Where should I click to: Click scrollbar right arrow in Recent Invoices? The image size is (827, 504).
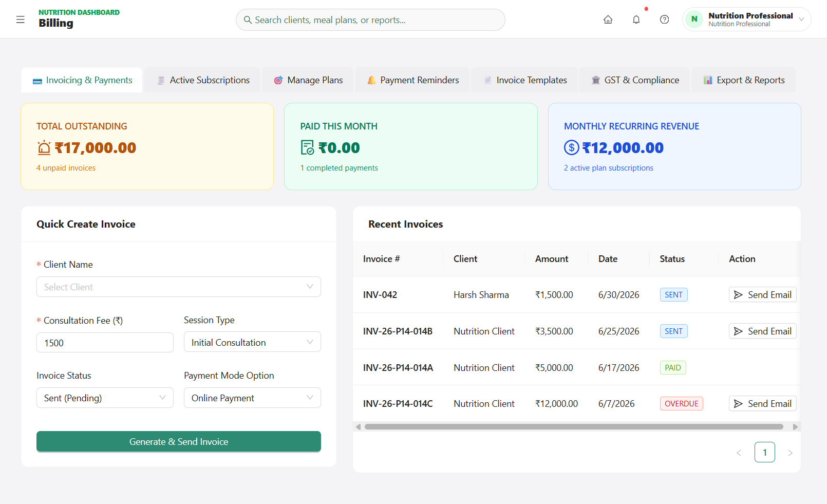[795, 427]
